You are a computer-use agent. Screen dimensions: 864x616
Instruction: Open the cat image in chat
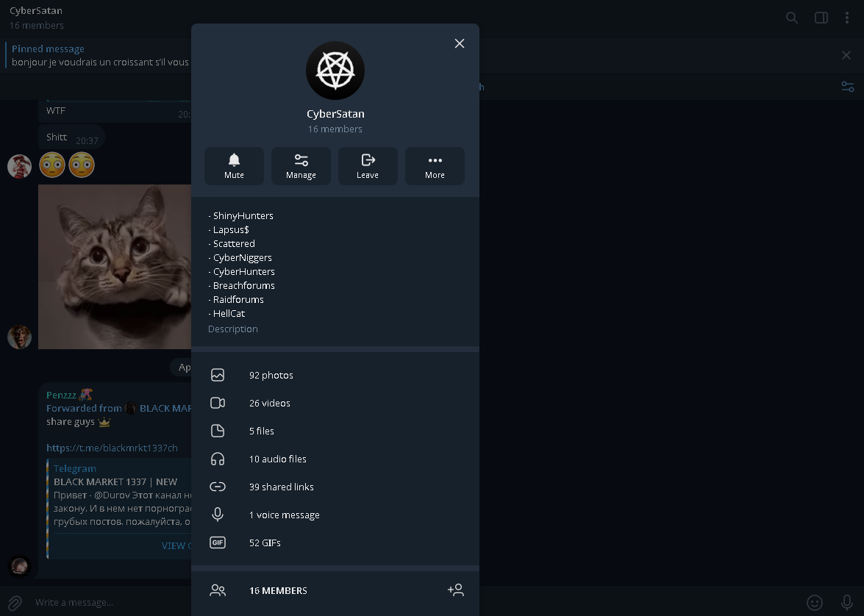(x=115, y=267)
